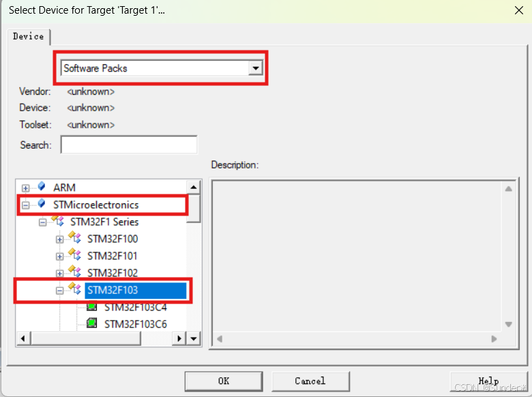Select the STM32F103C6 device
Viewport: 532px width, 397px height.
click(135, 325)
